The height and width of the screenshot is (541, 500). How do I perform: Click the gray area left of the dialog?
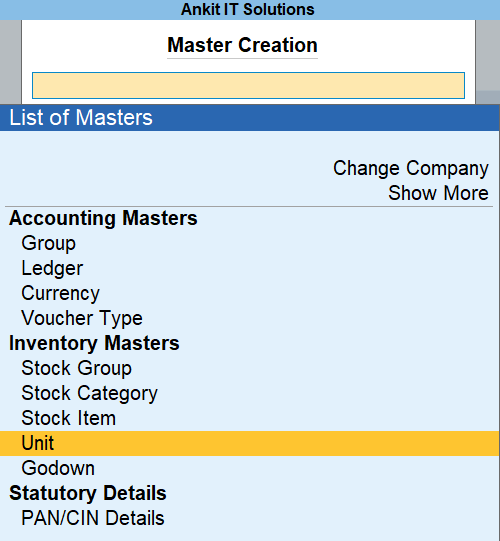tap(10, 61)
